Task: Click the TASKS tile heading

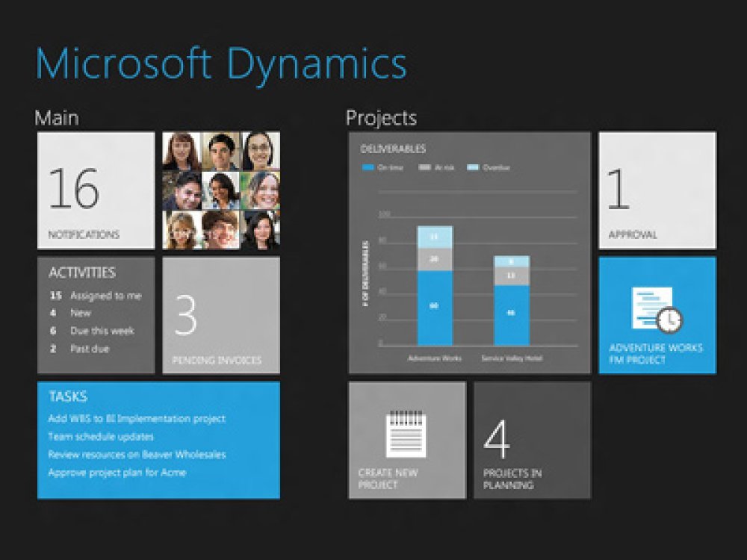Action: click(68, 396)
